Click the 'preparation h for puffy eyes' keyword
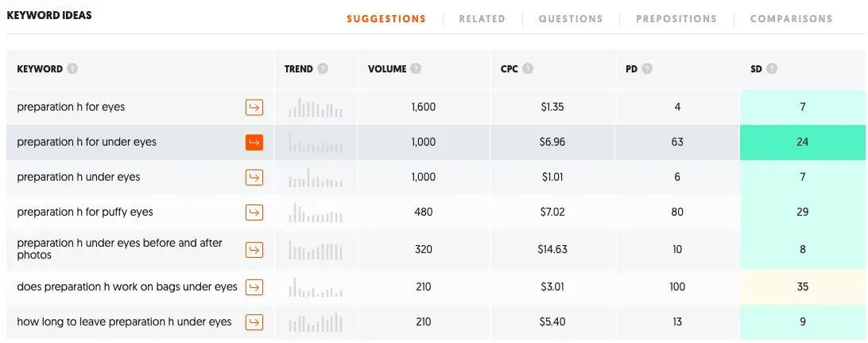Screen dimensions: 868x343 pyautogui.click(x=85, y=212)
